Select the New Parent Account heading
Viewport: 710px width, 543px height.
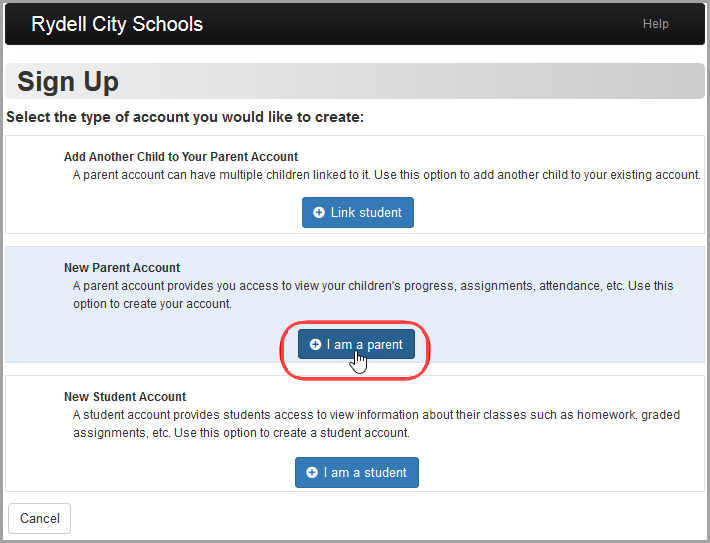click(122, 268)
